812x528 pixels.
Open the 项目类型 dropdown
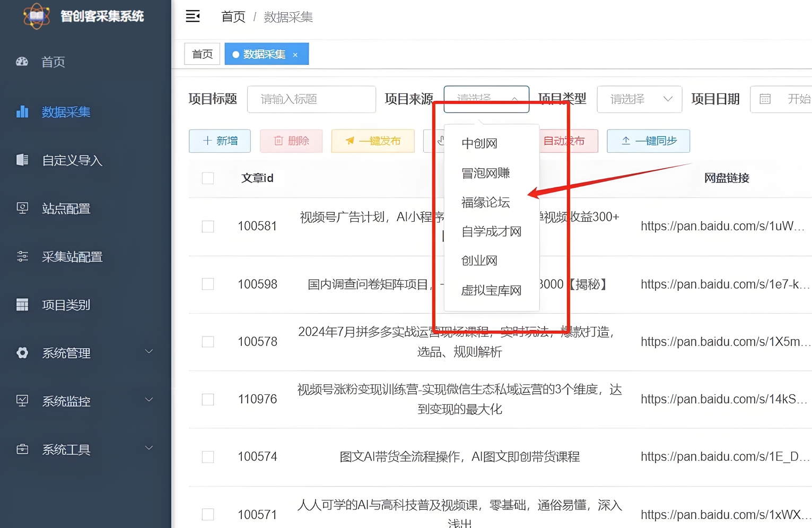(639, 99)
